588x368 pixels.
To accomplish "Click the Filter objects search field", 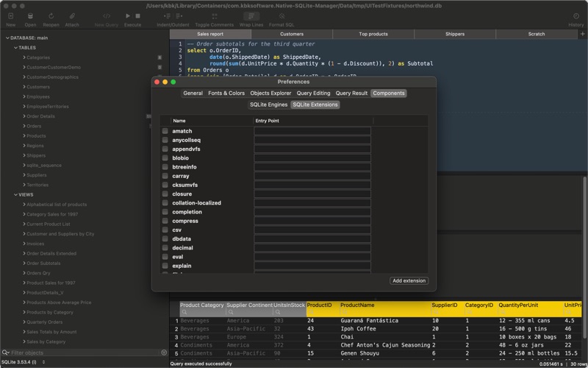I will pyautogui.click(x=85, y=353).
